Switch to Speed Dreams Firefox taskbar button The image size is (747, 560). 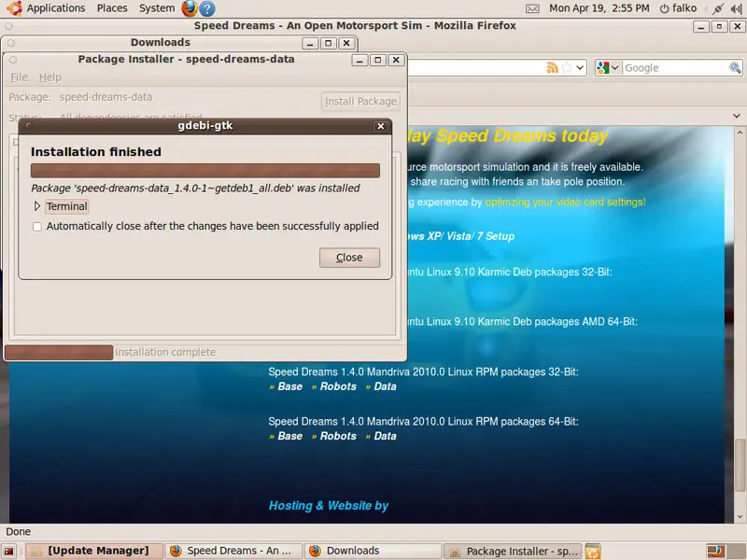[234, 551]
